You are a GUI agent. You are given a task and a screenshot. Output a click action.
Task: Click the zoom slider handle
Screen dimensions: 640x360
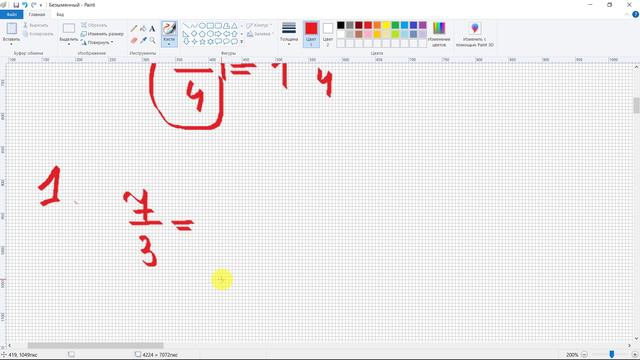click(x=611, y=355)
